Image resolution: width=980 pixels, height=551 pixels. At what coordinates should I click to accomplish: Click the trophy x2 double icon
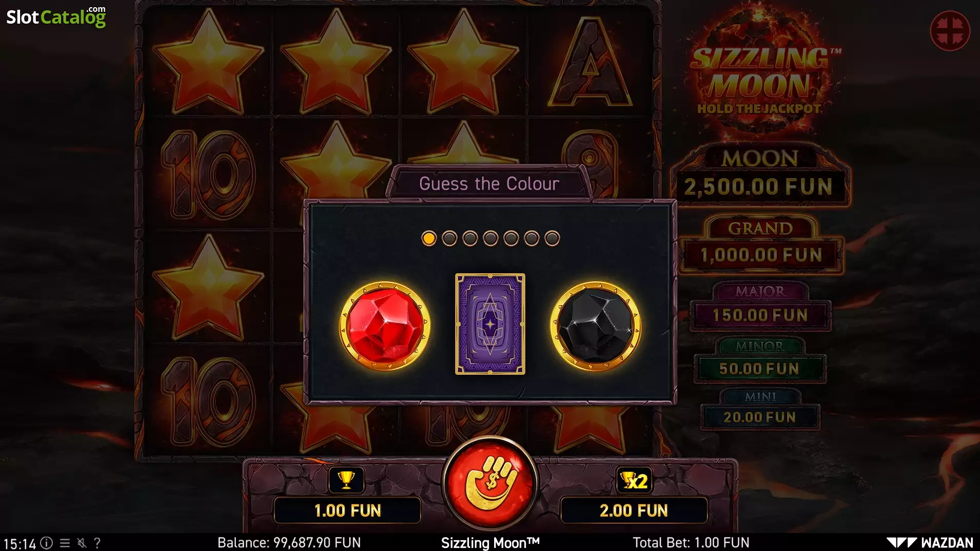(634, 480)
